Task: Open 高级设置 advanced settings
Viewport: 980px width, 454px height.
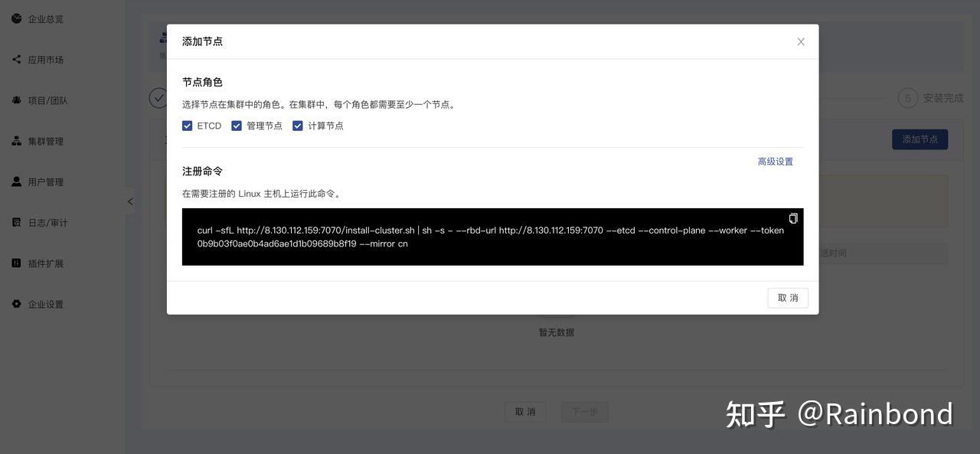Action: [775, 160]
